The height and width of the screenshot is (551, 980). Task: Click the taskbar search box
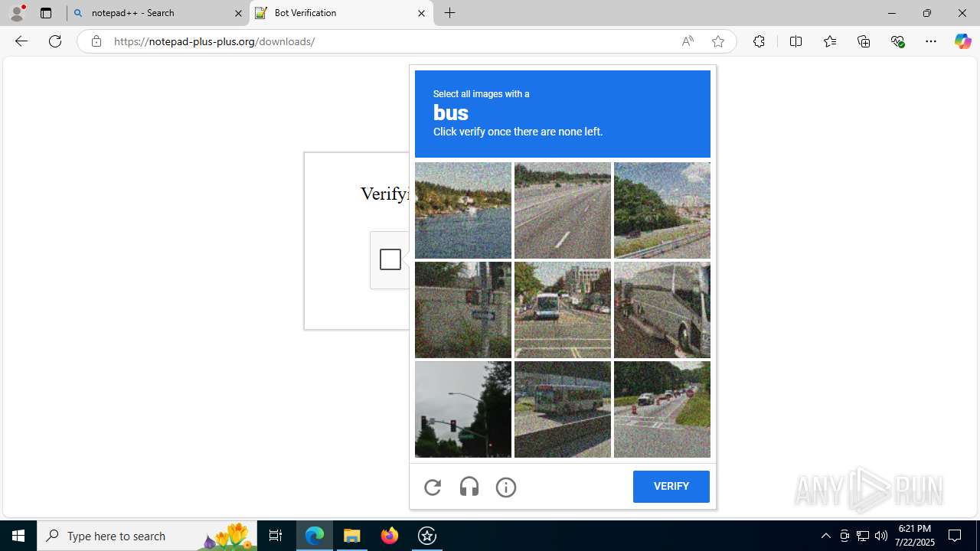coord(147,536)
